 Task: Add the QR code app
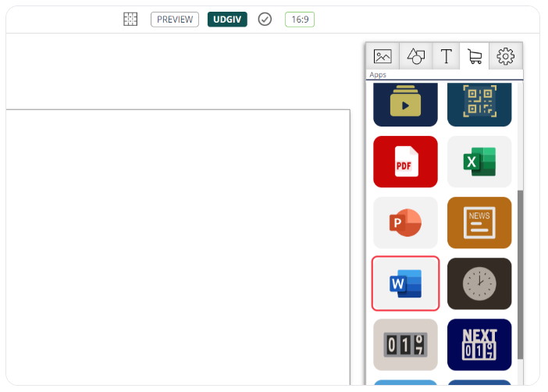[479, 105]
